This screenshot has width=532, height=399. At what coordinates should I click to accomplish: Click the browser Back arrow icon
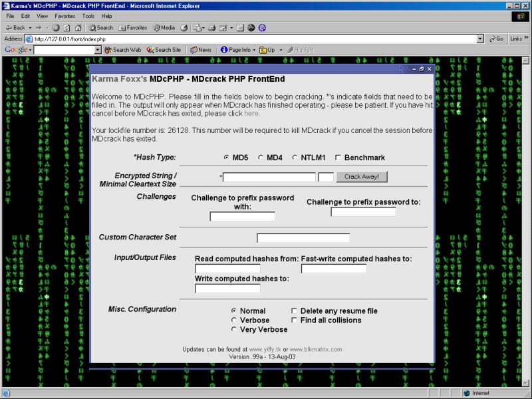click(x=9, y=28)
